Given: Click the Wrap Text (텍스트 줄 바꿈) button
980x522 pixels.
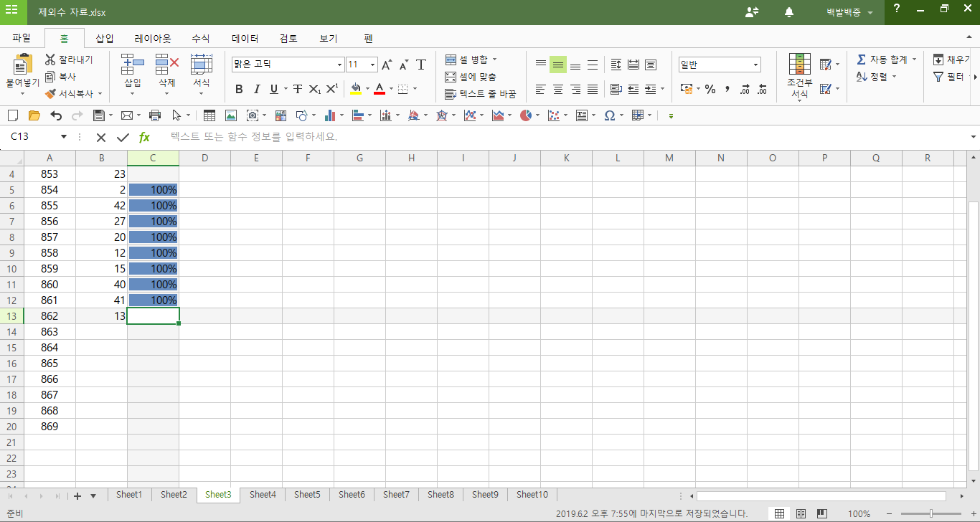Looking at the screenshot, I should coord(481,94).
